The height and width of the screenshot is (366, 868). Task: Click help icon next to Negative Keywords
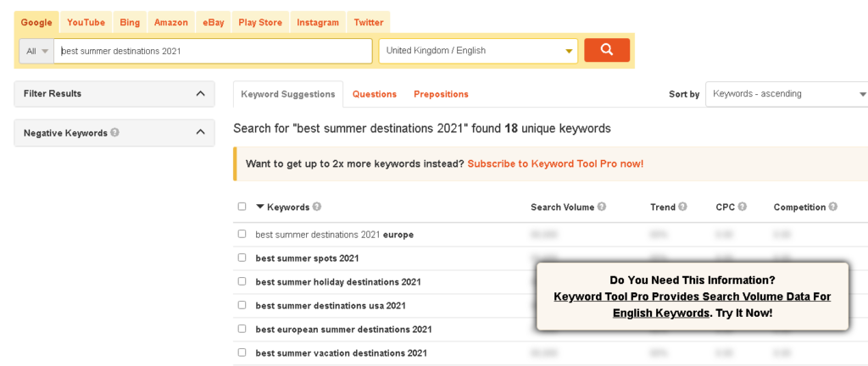(114, 132)
